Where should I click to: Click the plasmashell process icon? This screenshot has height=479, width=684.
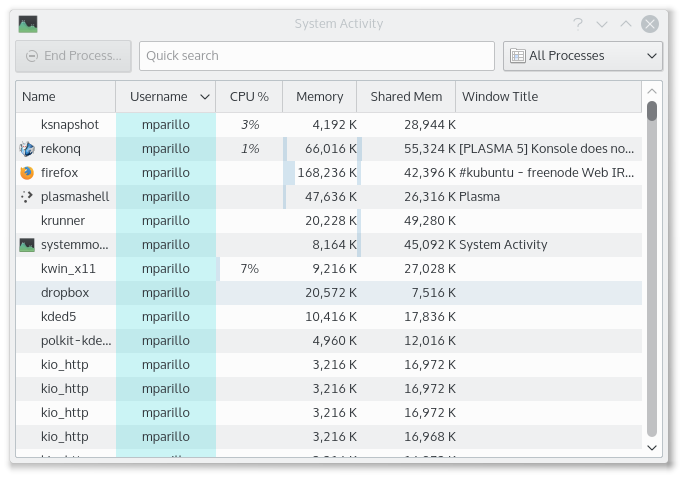point(27,197)
